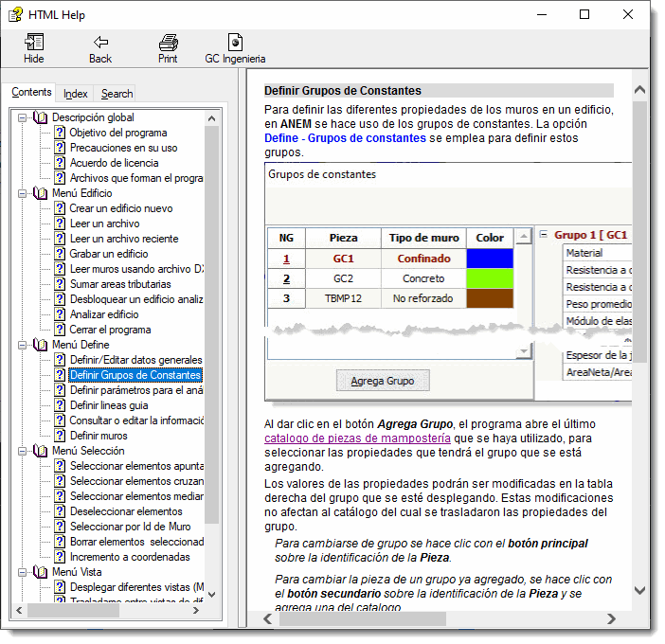
Task: Click the Print toolbar icon
Action: 168,43
